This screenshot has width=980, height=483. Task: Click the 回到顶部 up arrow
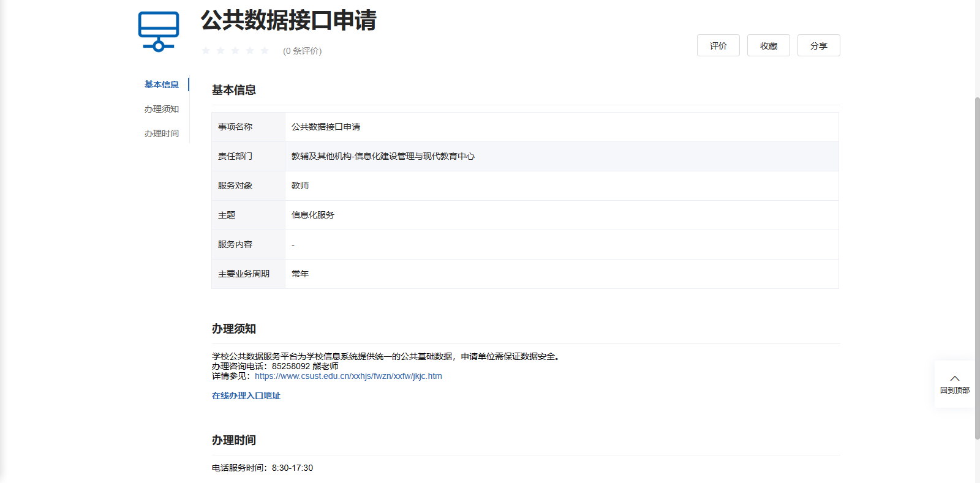click(x=954, y=379)
